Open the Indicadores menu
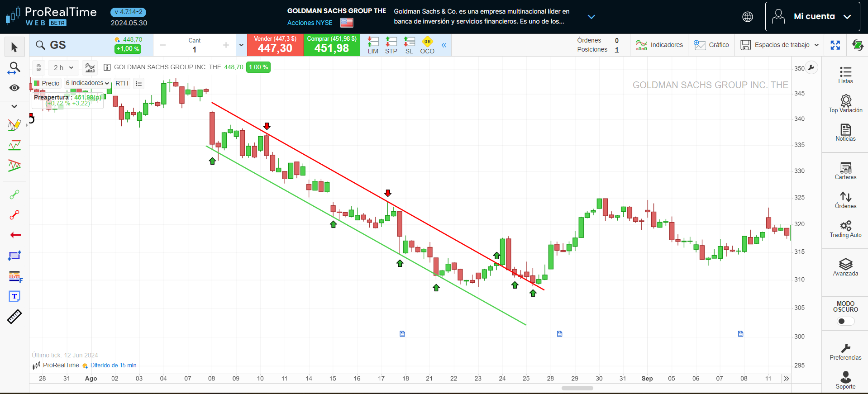The width and height of the screenshot is (868, 394). coord(659,45)
